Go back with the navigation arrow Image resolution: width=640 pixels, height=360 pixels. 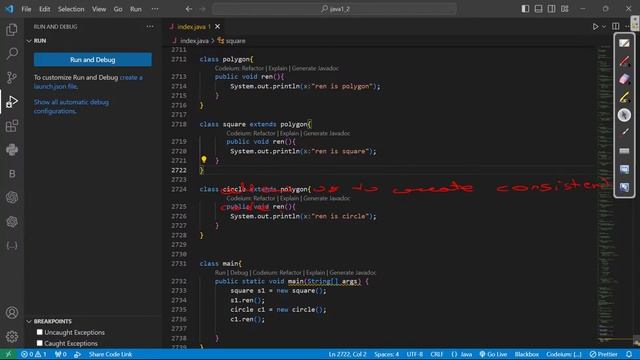(189, 9)
